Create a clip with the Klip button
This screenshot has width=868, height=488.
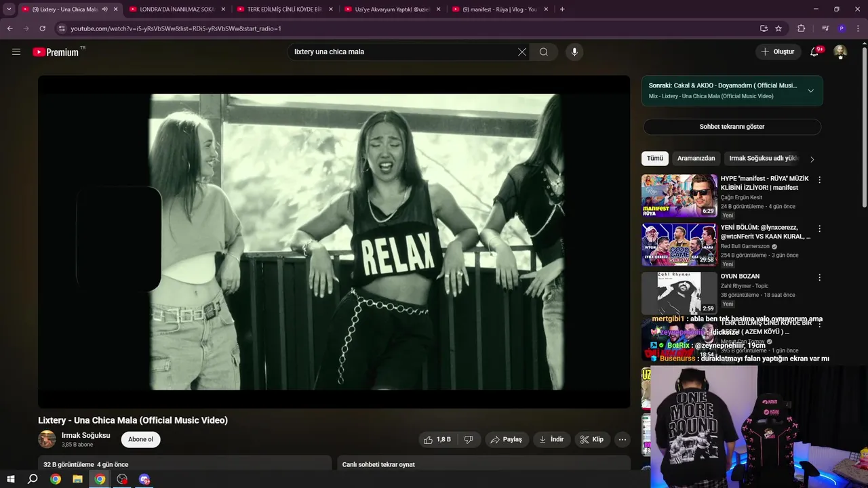pos(591,439)
